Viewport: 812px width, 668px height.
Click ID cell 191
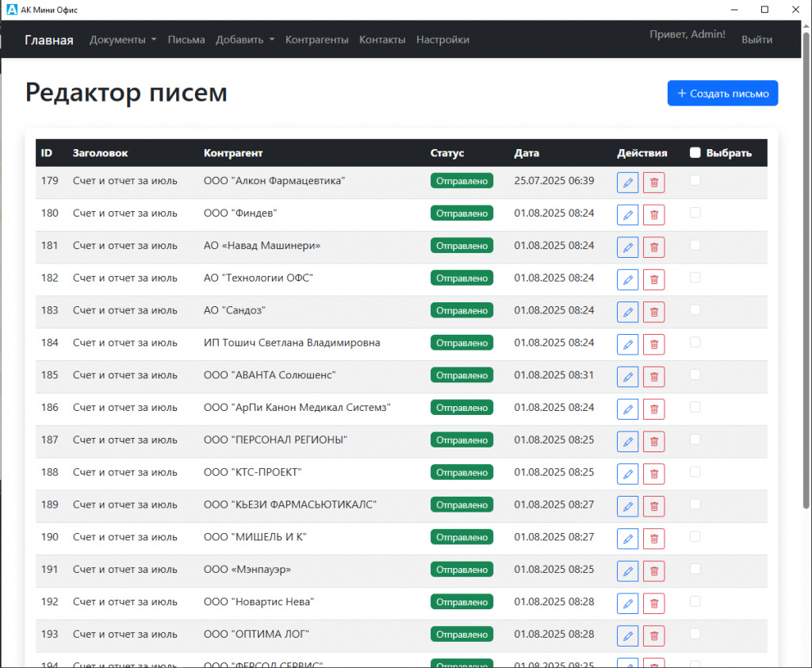pyautogui.click(x=49, y=570)
